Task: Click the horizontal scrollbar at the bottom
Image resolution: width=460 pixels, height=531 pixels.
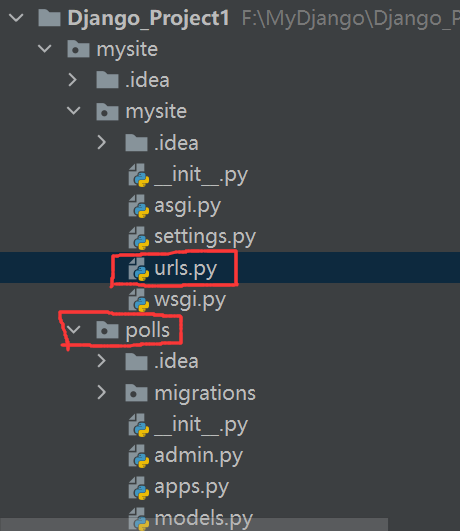Action: [x=194, y=524]
